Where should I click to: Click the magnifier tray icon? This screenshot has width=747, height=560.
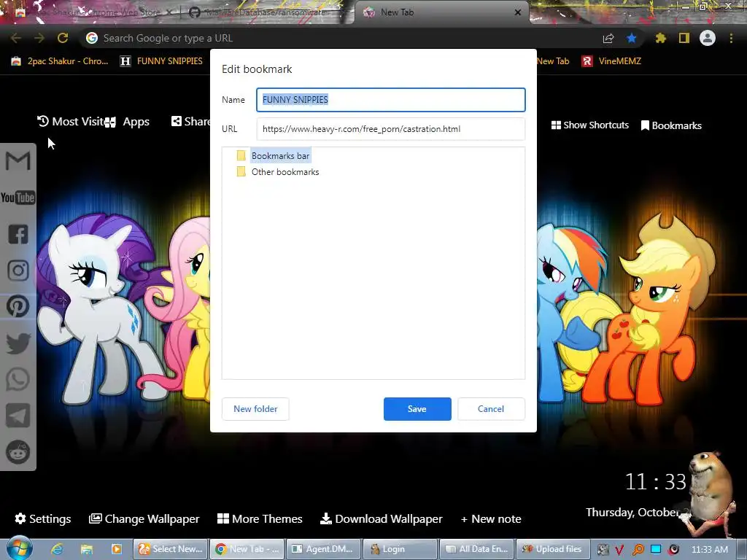click(x=638, y=550)
